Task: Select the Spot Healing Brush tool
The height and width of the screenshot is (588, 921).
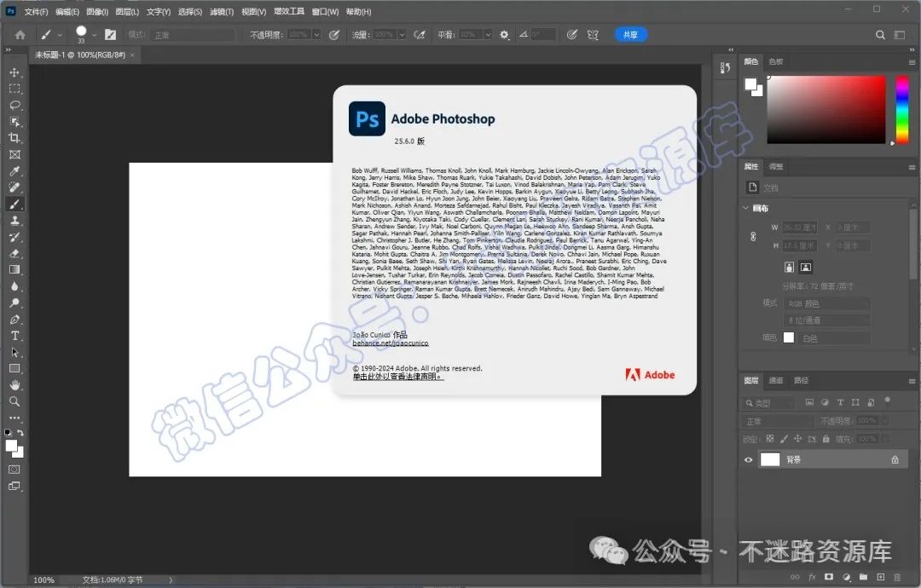Action: coord(14,187)
